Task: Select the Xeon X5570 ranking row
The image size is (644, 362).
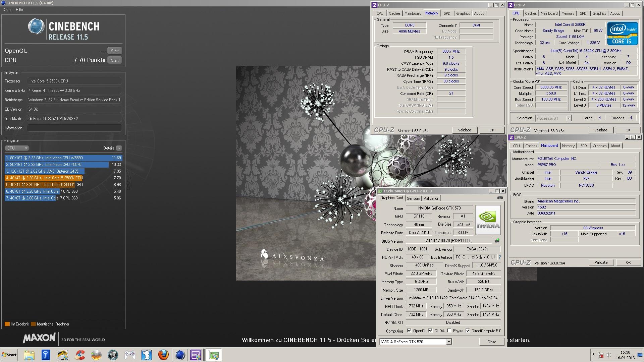Action: pos(63,165)
